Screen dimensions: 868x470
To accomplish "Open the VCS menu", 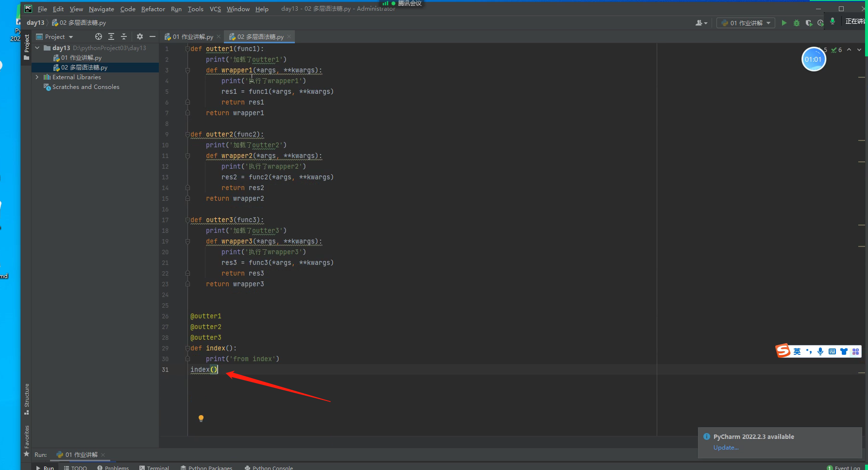I will coord(215,9).
